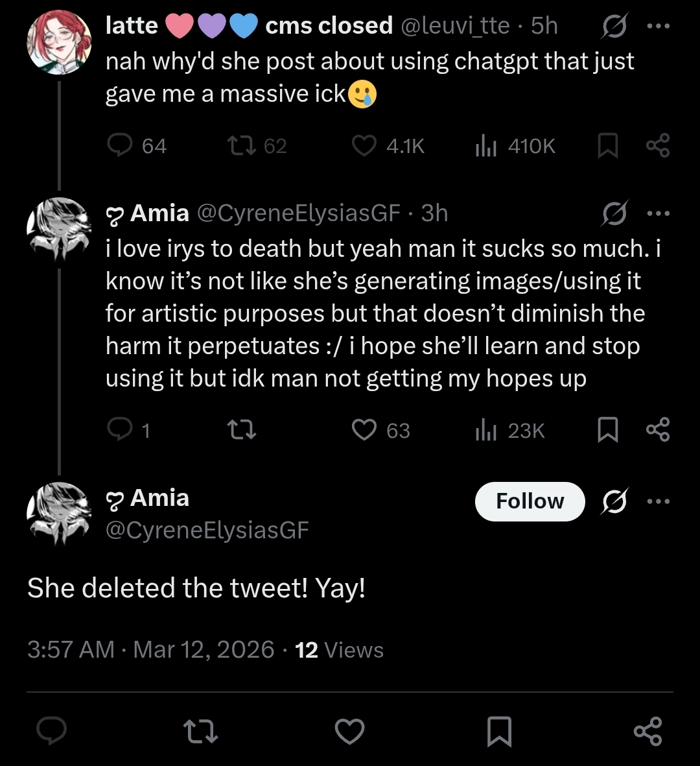Image resolution: width=700 pixels, height=766 pixels.
Task: Open latte's profile picture
Action: pyautogui.click(x=58, y=42)
